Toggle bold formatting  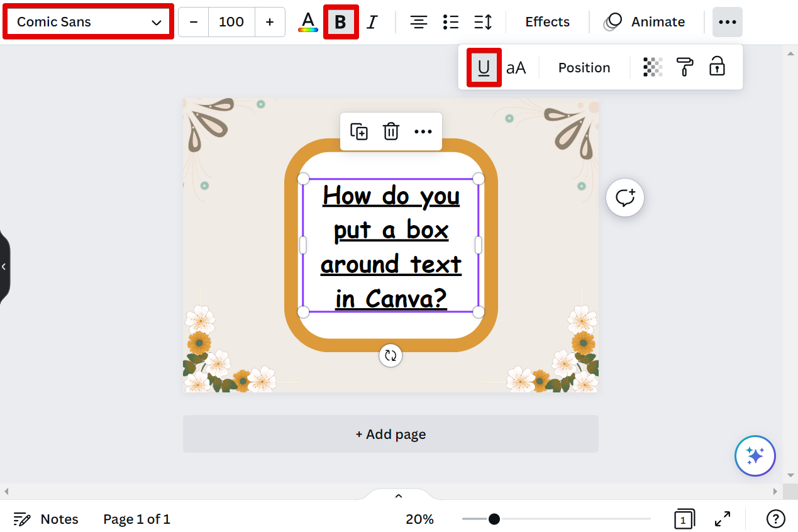tap(341, 22)
